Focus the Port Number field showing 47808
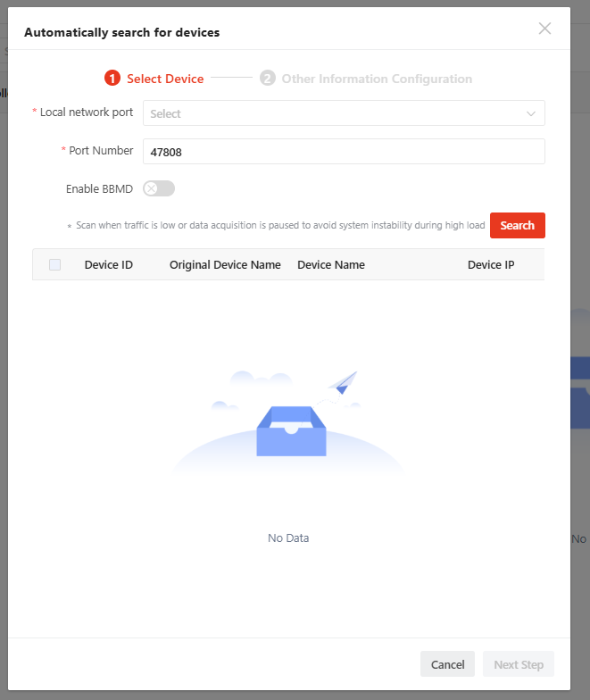The image size is (590, 700). coord(344,152)
